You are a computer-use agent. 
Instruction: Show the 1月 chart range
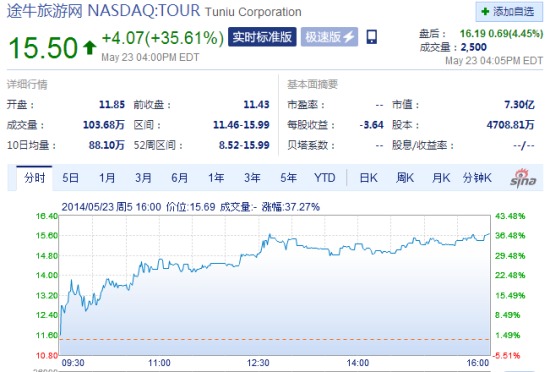(x=107, y=178)
